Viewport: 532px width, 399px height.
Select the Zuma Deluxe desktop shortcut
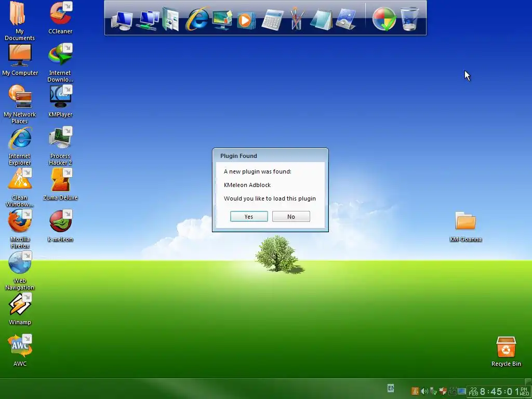[x=60, y=184]
